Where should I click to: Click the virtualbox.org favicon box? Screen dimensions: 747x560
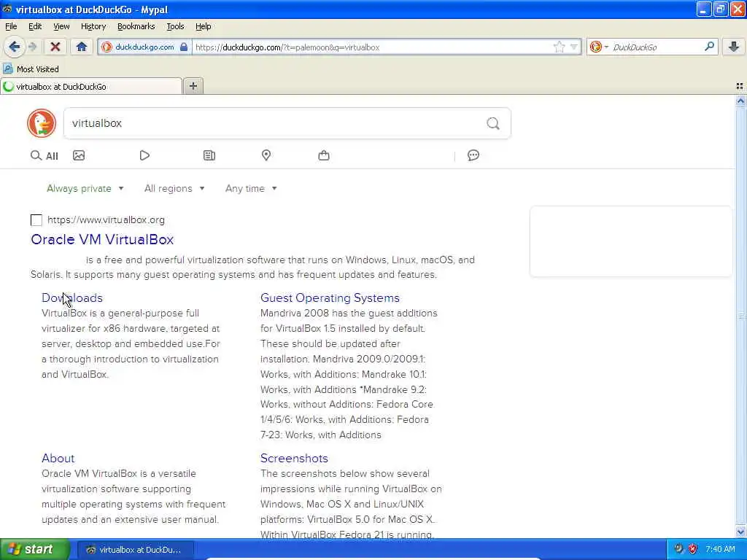(x=36, y=220)
